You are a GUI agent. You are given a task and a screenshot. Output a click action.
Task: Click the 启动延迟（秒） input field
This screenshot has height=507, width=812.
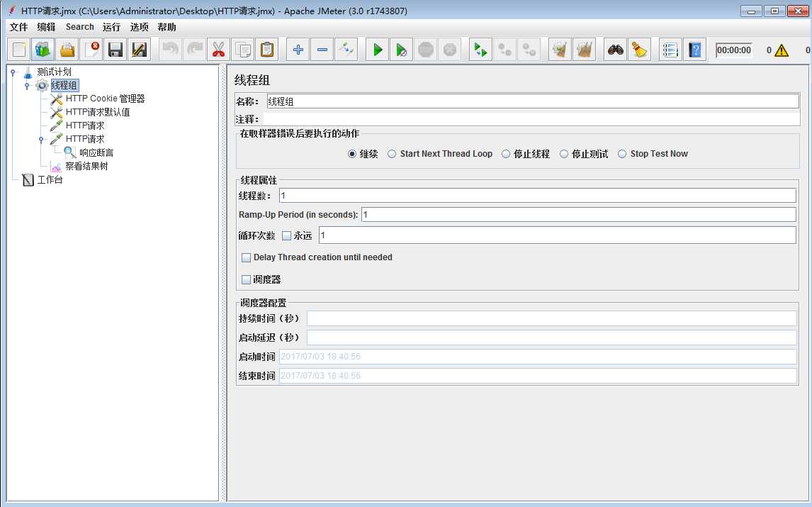[x=551, y=338]
